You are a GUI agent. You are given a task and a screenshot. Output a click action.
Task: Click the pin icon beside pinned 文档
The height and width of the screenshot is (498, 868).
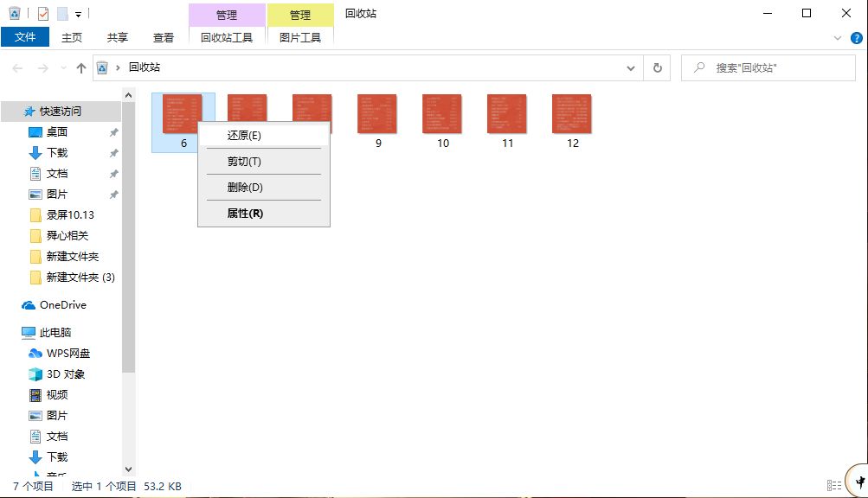coord(113,174)
